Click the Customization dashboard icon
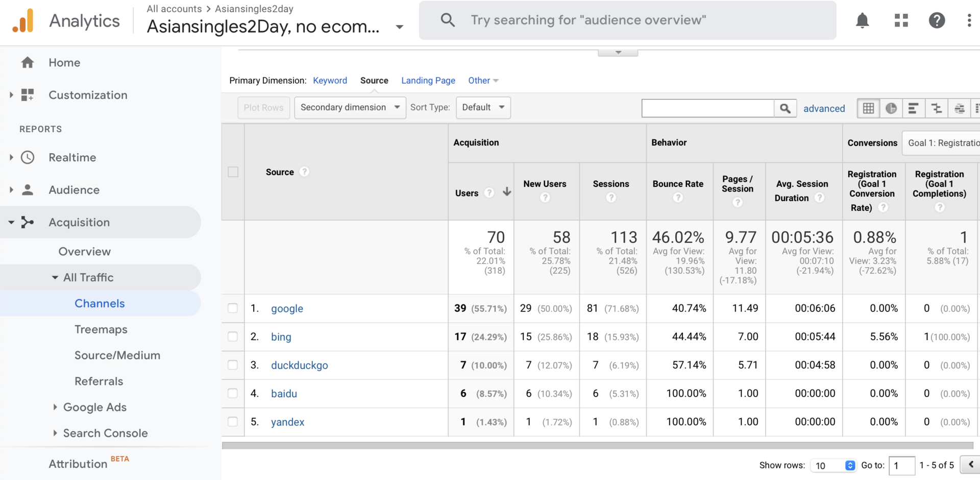The width and height of the screenshot is (980, 480). pyautogui.click(x=28, y=95)
